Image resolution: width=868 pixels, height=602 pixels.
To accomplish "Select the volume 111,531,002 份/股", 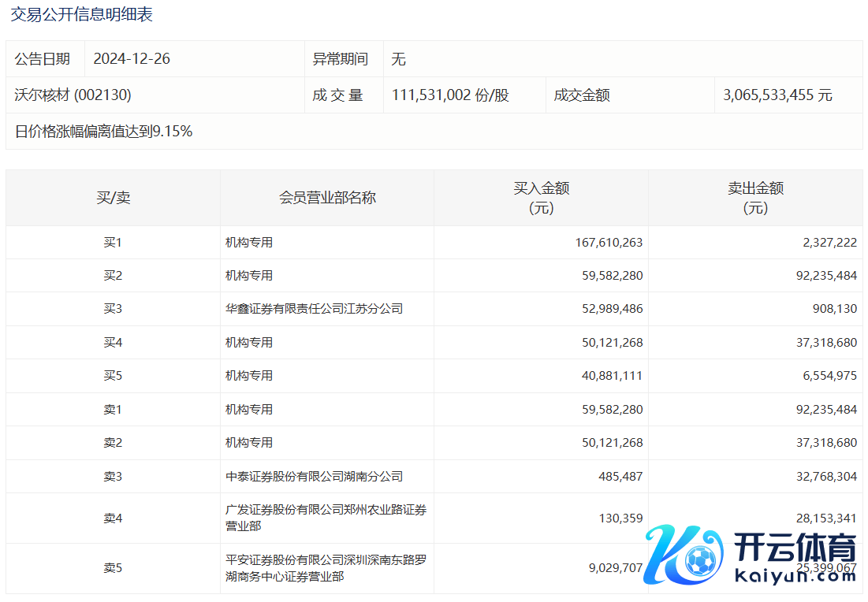I will (450, 95).
